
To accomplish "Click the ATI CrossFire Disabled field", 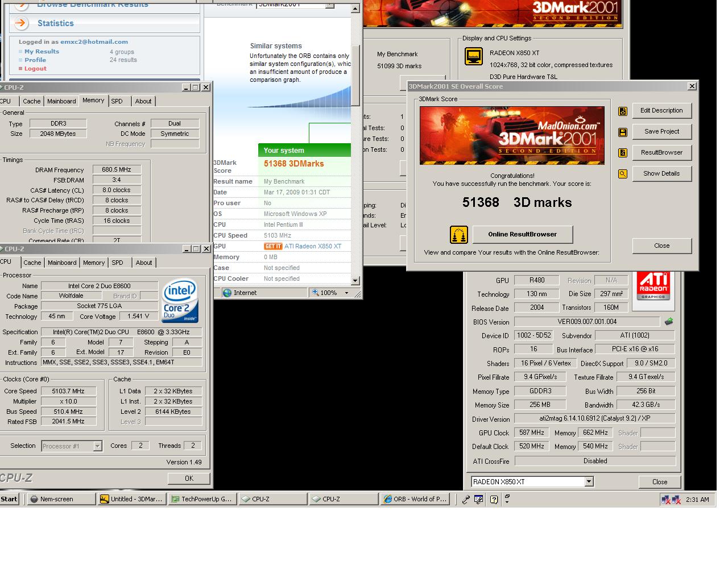I will click(x=595, y=461).
